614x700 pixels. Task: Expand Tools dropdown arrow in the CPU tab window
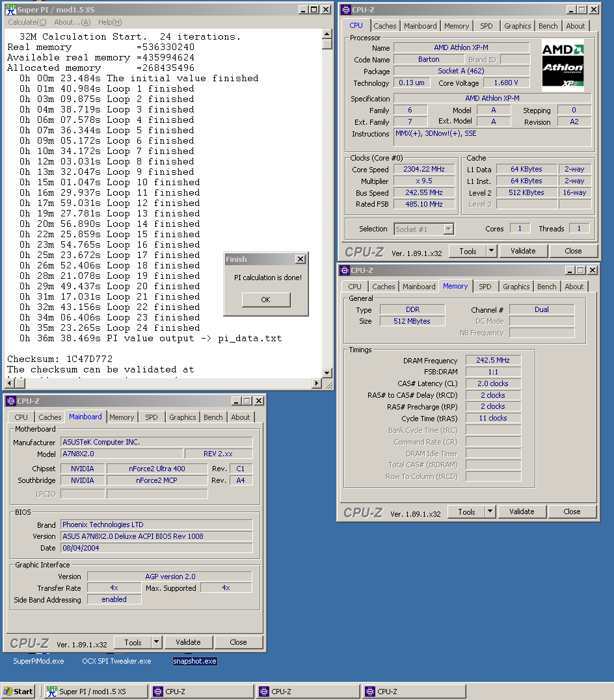(492, 252)
